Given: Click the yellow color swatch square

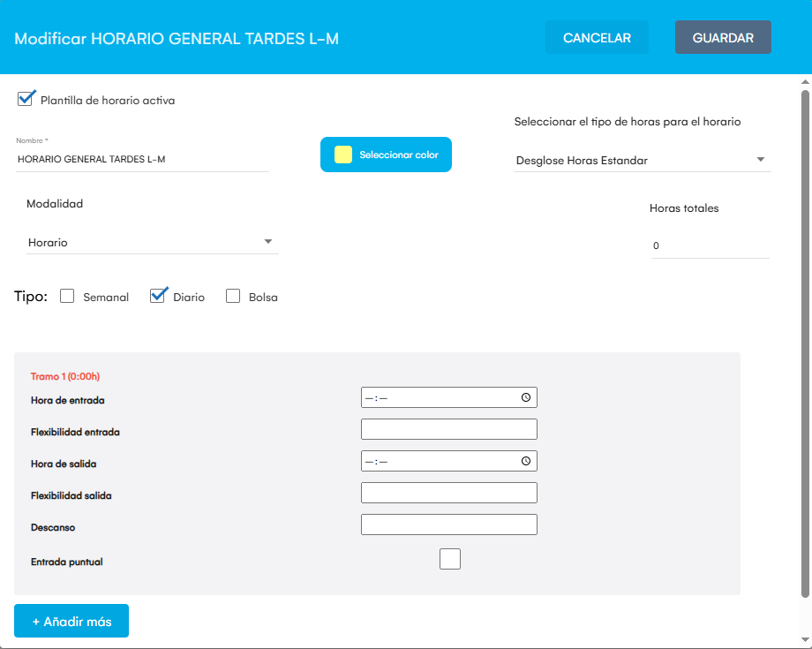Looking at the screenshot, I should (x=343, y=155).
